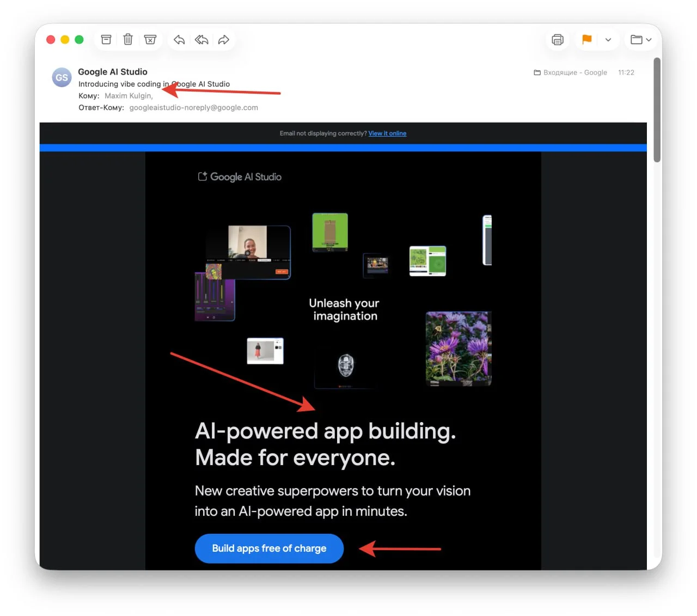The width and height of the screenshot is (697, 616).
Task: Select recipient Maxim Kulgin in the header
Action: coord(128,96)
